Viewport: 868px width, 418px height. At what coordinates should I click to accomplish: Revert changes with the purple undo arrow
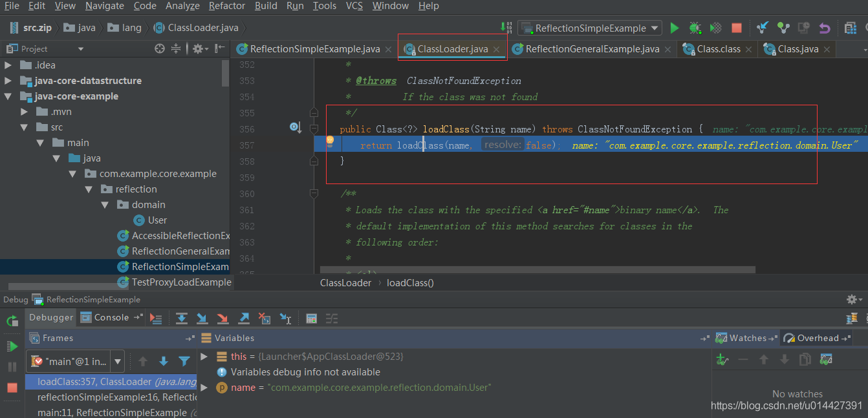pos(824,28)
